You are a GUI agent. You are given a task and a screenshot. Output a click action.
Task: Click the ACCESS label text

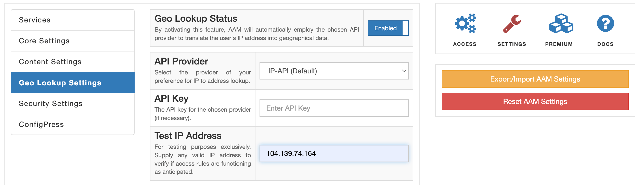point(465,44)
